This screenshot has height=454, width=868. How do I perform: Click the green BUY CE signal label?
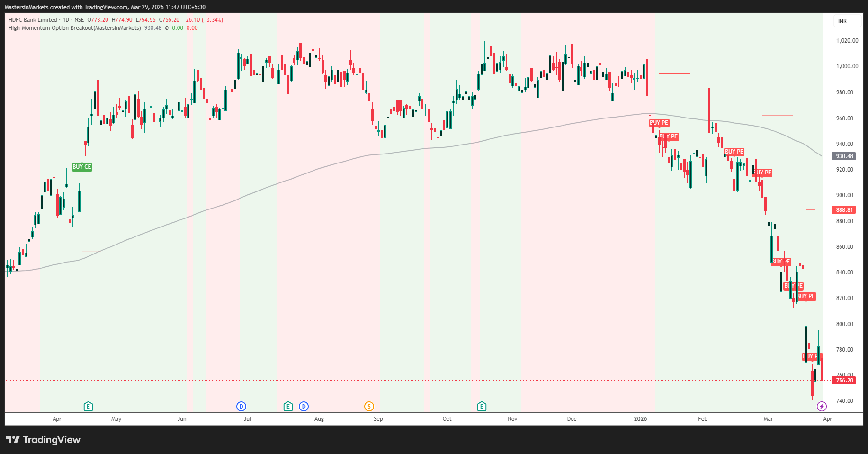[x=82, y=167]
